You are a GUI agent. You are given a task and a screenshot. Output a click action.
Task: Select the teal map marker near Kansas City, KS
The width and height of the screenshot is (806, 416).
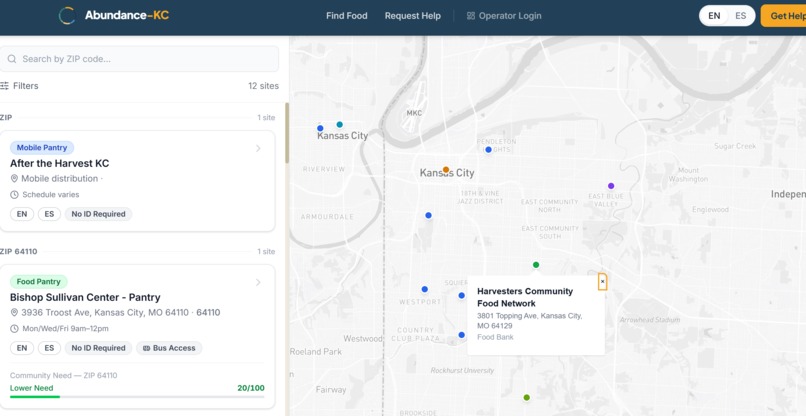(339, 124)
